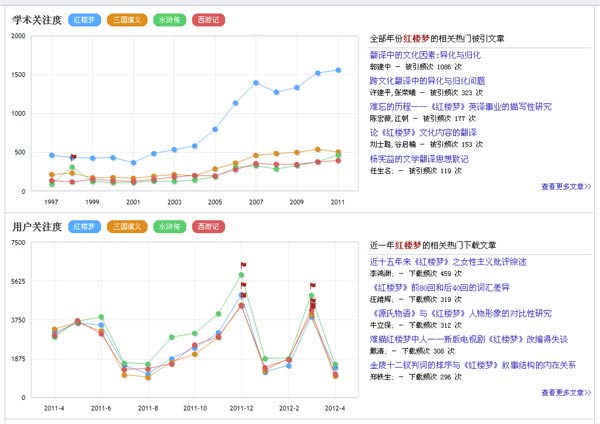Select orange 三国演义 data point at 2010 in academic chart
The width and height of the screenshot is (600, 424).
(x=318, y=150)
